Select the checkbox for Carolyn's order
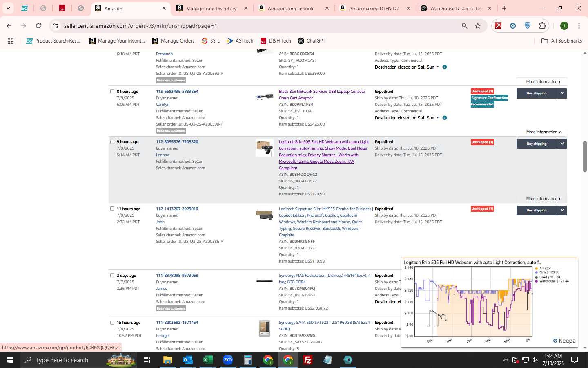The height and width of the screenshot is (368, 588). click(x=112, y=91)
